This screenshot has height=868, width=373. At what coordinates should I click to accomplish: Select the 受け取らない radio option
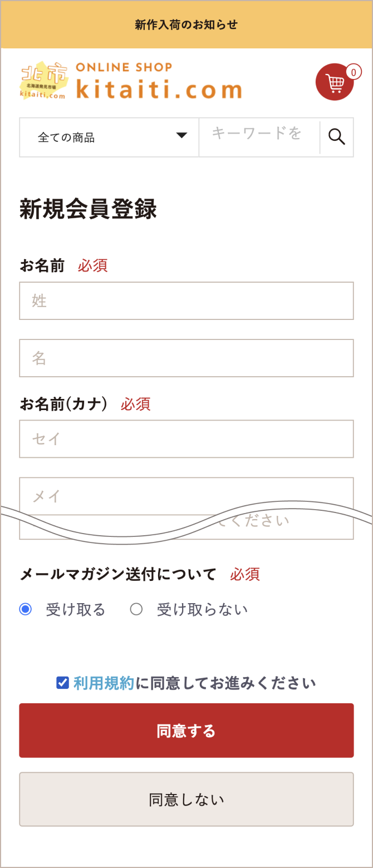pyautogui.click(x=136, y=609)
